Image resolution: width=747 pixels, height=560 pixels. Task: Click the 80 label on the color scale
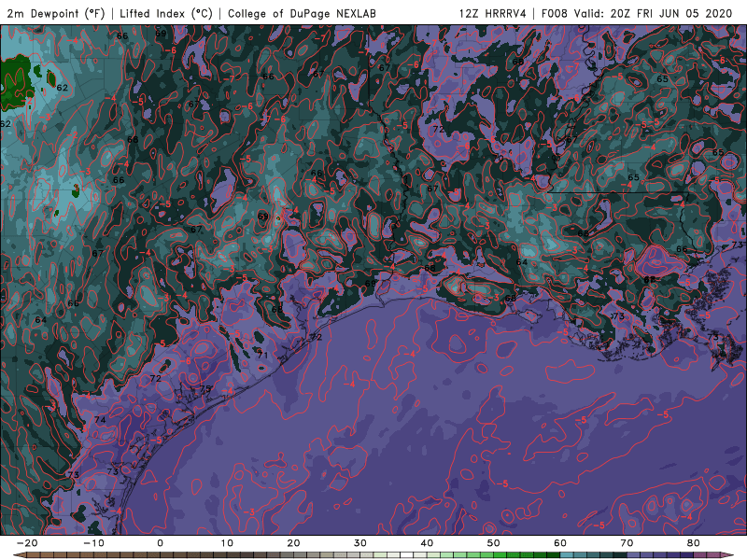(x=694, y=543)
